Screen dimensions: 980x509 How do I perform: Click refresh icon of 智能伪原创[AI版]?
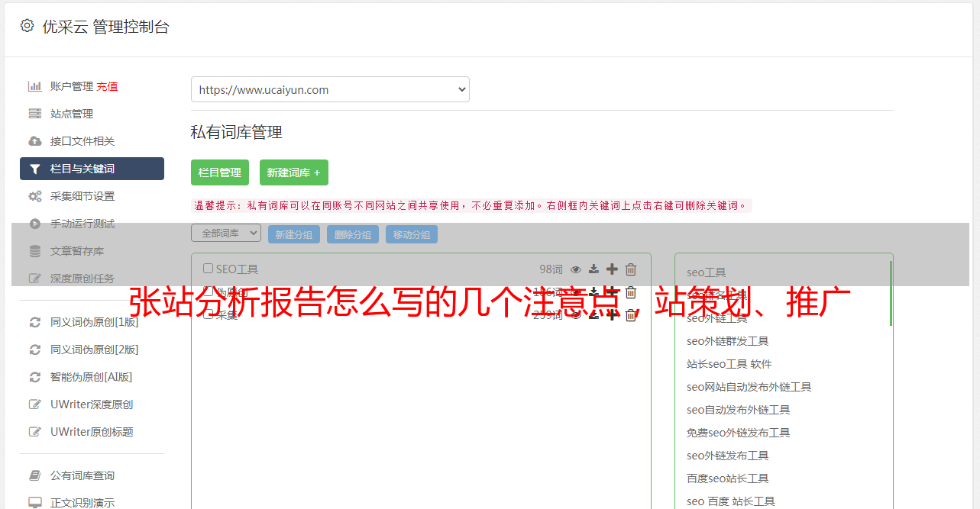[x=34, y=377]
